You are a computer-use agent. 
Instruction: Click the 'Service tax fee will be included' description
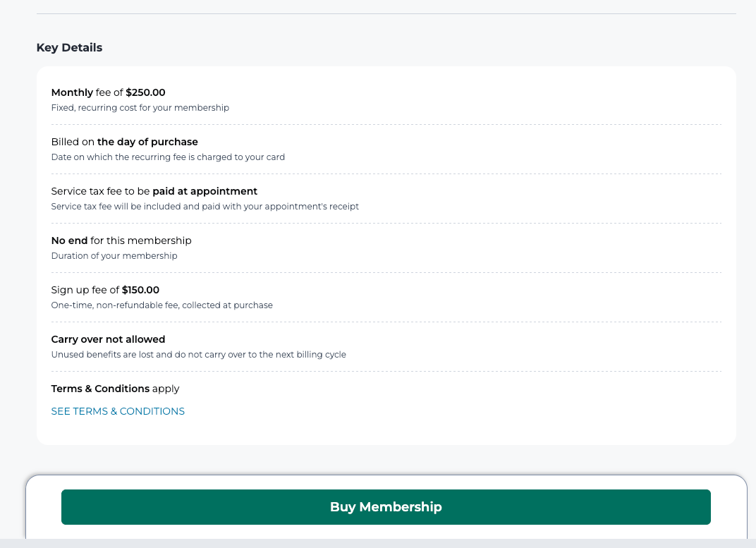pos(205,207)
